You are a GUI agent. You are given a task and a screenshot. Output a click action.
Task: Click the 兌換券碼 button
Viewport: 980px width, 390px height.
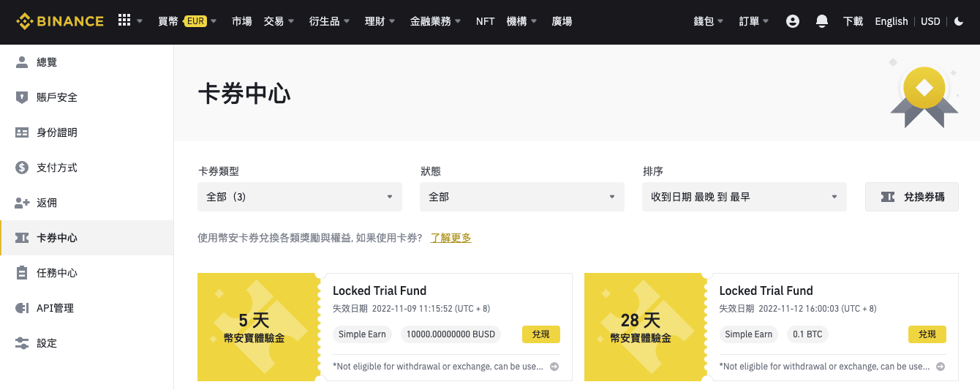(912, 197)
